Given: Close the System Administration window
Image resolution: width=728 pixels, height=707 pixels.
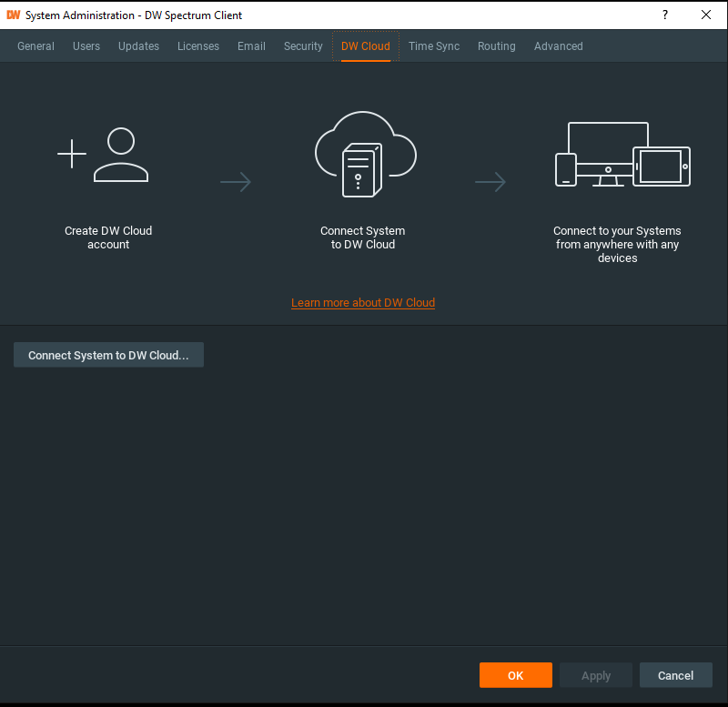Looking at the screenshot, I should click(706, 15).
